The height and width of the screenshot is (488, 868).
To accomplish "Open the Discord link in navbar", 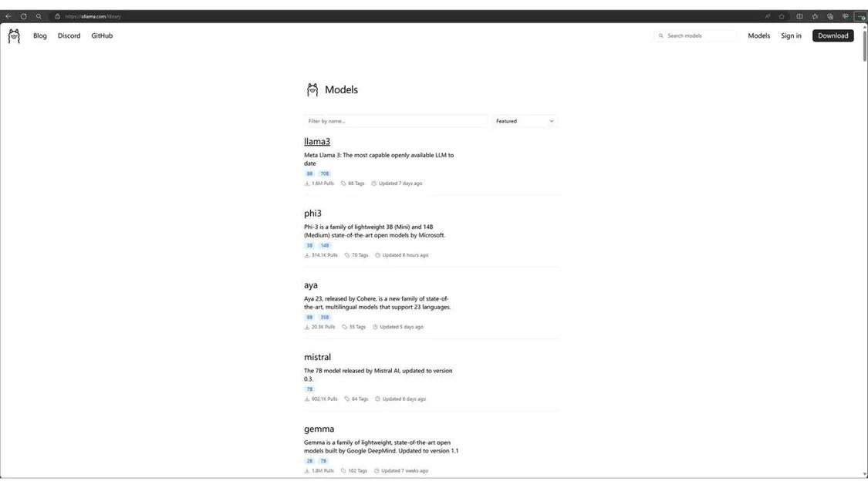I will [69, 36].
